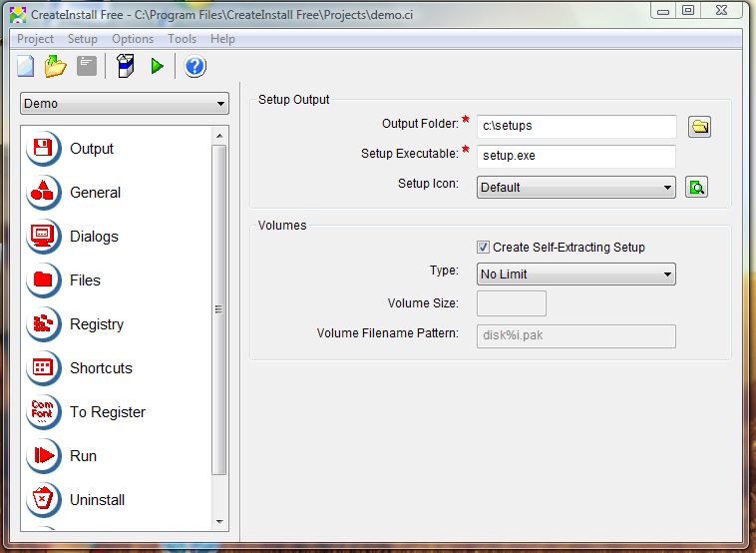The width and height of the screenshot is (756, 553).
Task: Click the Volume Filename Pattern field
Action: pos(576,335)
